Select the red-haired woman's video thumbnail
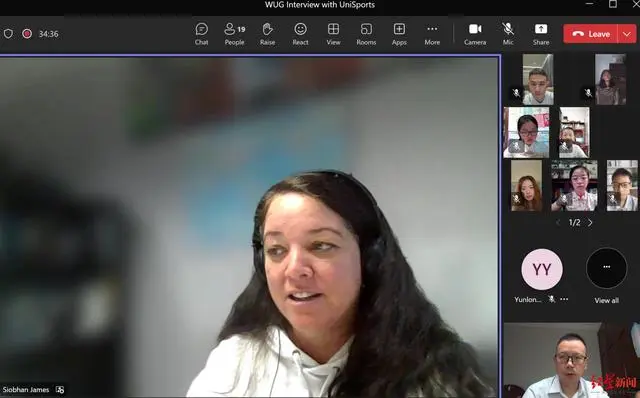This screenshot has width=640, height=398. (x=527, y=185)
